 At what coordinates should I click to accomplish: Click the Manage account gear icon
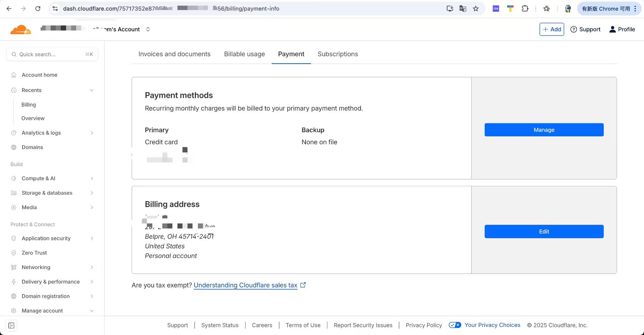[14, 311]
